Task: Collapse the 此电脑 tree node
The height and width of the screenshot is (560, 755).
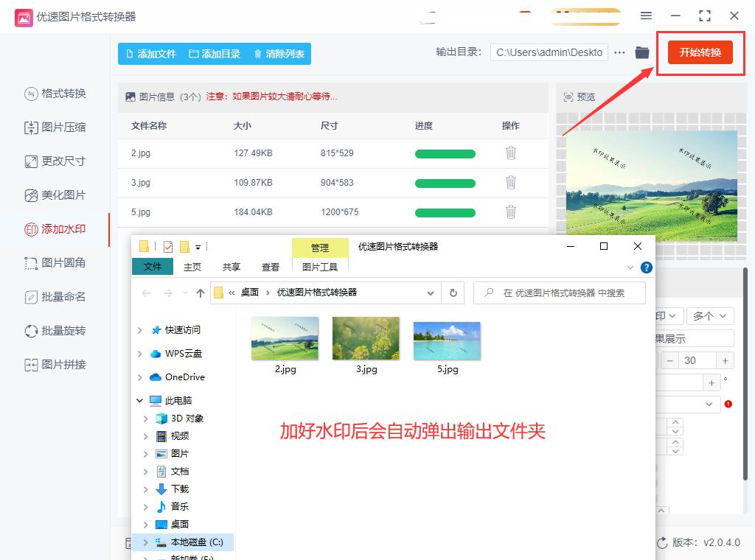Action: (139, 400)
